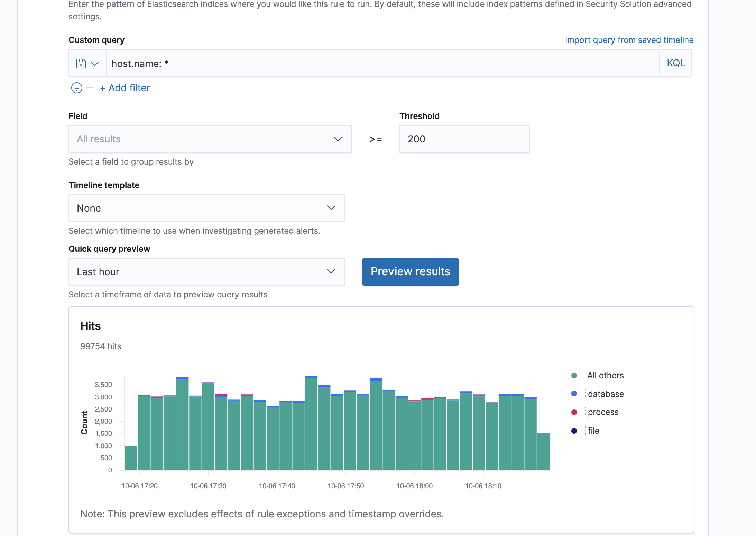Viewport: 756px width, 536px height.
Task: Focus the Threshold value field
Action: [x=464, y=139]
